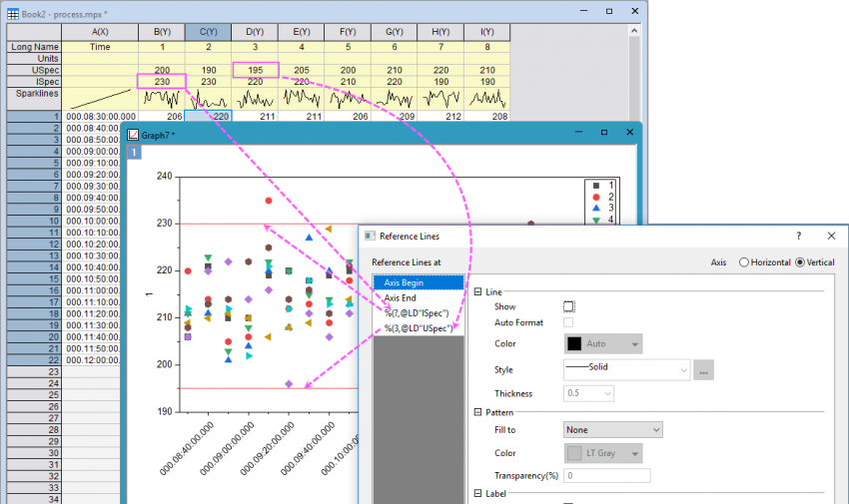Viewport: 849px width, 504px height.
Task: Open the Pattern LT Gray color dropdown
Action: (603, 453)
